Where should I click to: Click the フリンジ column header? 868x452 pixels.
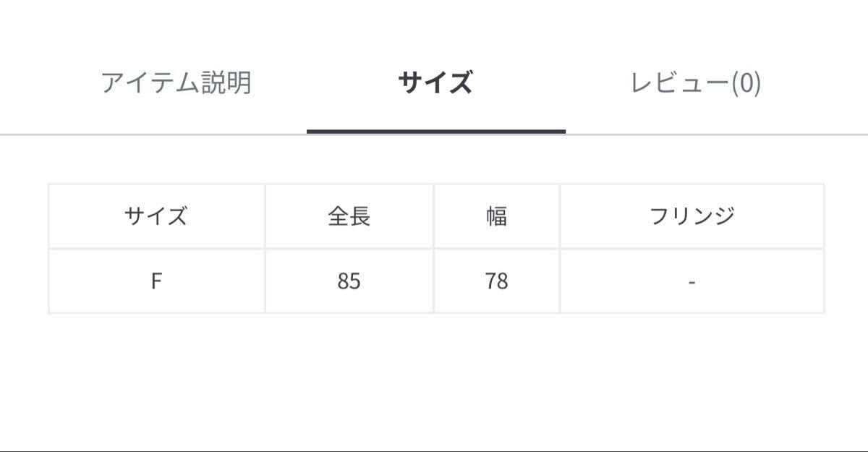point(692,216)
